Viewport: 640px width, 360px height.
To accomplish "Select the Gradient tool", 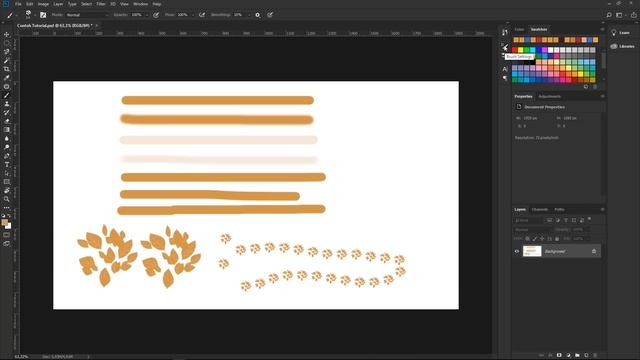I will point(7,130).
